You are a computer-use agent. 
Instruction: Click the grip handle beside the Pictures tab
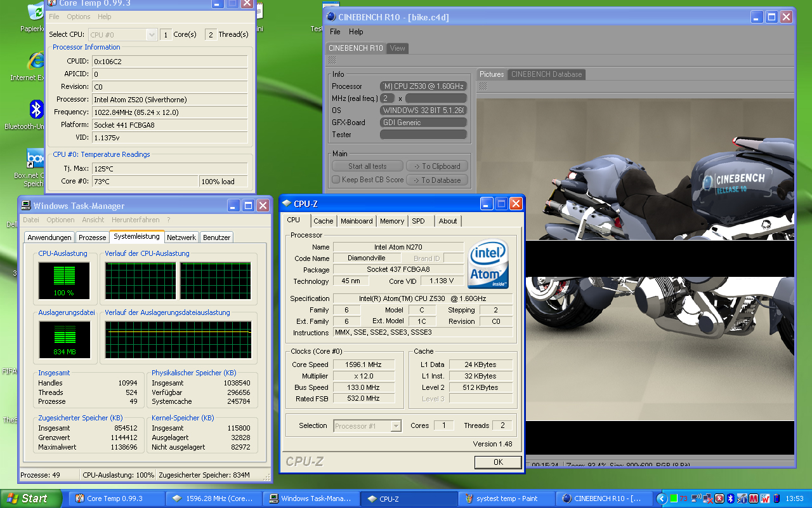[x=483, y=86]
